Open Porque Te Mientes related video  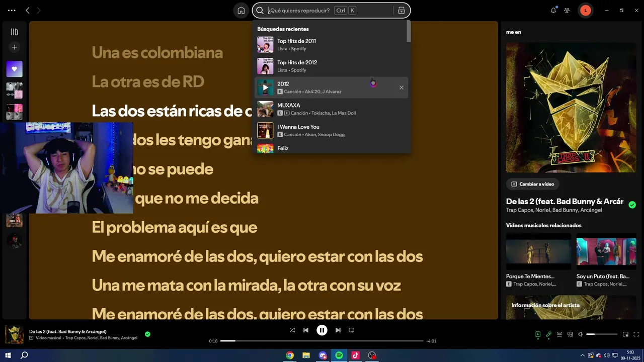[538, 260]
